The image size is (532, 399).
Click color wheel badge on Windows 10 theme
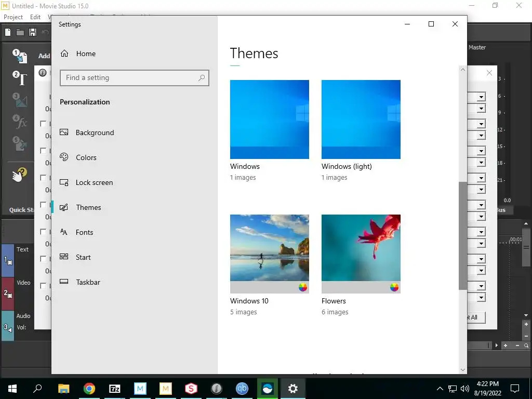click(303, 287)
